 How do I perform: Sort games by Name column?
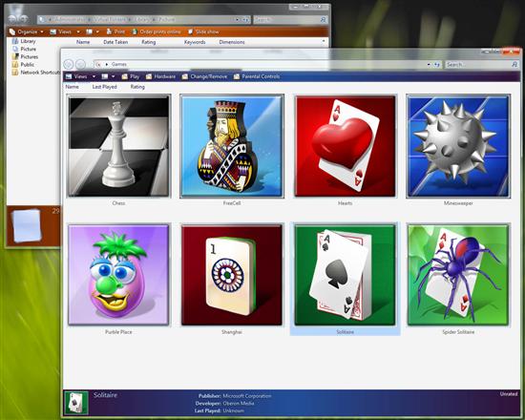[x=72, y=87]
